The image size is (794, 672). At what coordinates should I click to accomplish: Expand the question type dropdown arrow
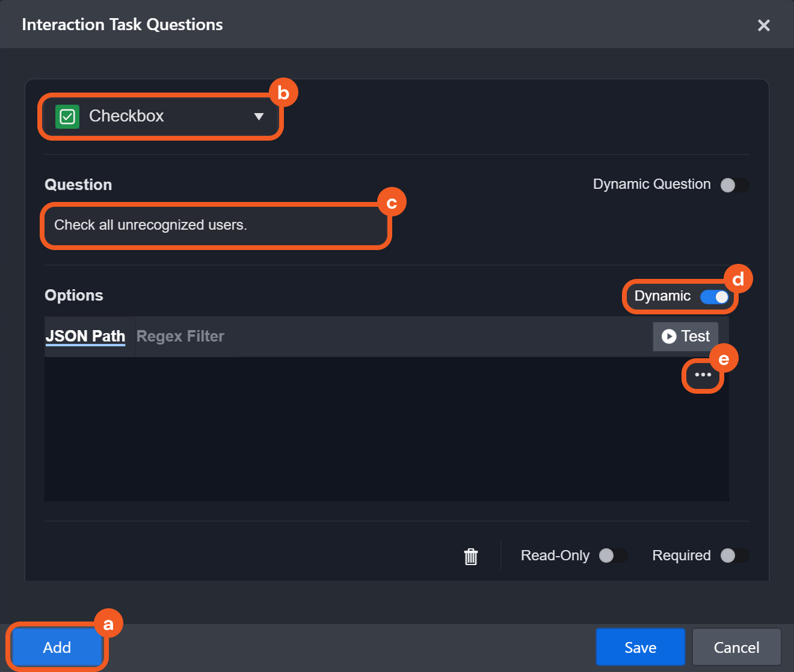coord(259,117)
